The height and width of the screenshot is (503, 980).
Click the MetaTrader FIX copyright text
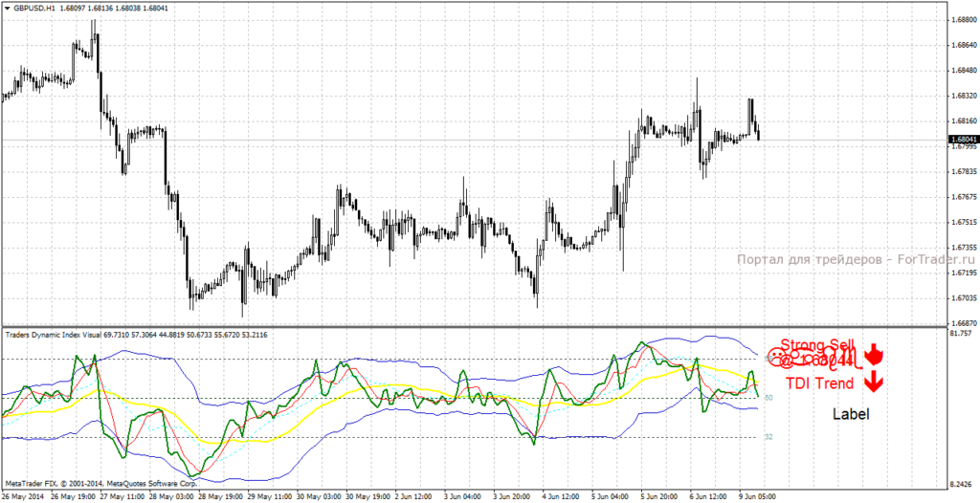click(100, 485)
